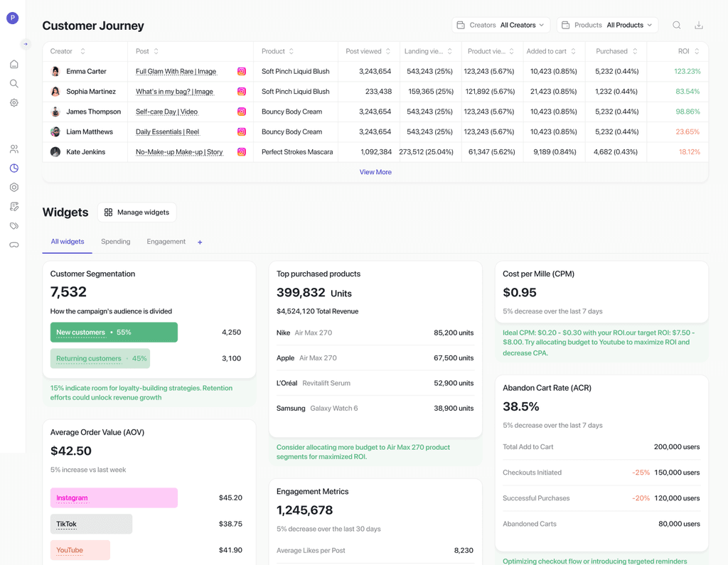Click the Customer Segmentation 7,532 total
The width and height of the screenshot is (728, 565).
pos(68,292)
